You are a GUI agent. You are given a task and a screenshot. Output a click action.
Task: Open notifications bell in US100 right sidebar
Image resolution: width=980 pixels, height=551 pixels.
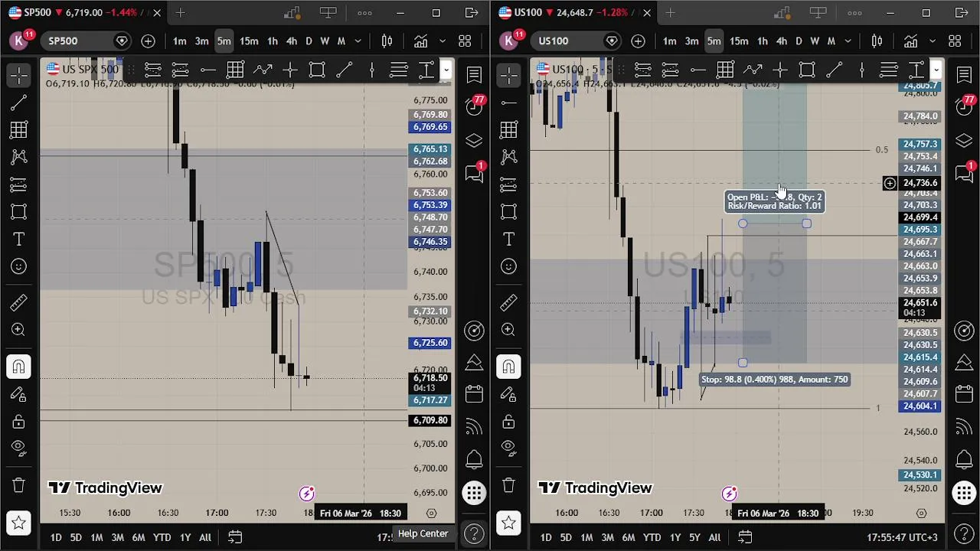click(x=964, y=459)
